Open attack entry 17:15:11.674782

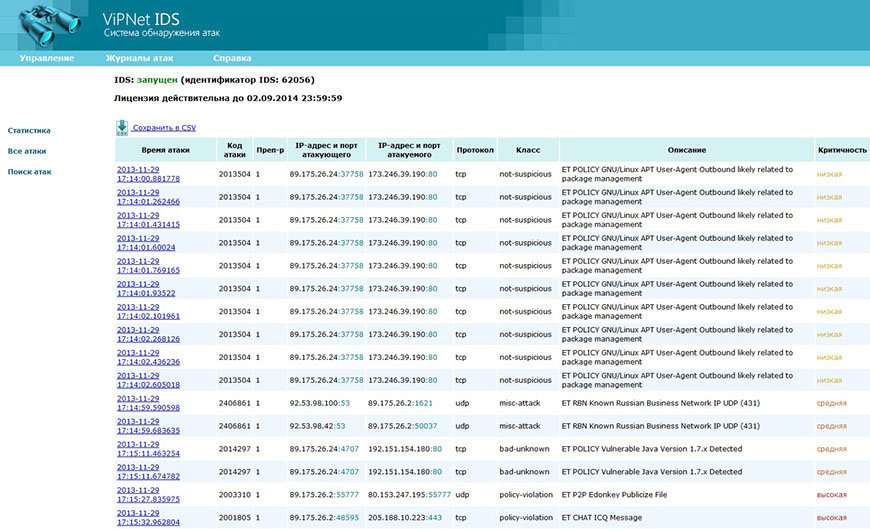pos(148,471)
